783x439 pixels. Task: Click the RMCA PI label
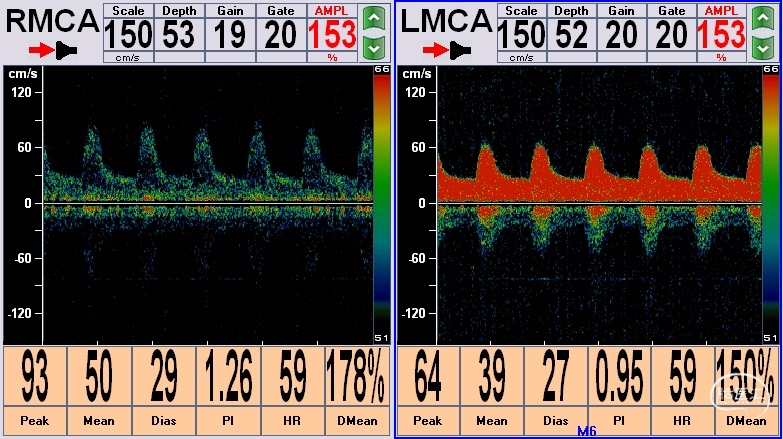point(228,421)
